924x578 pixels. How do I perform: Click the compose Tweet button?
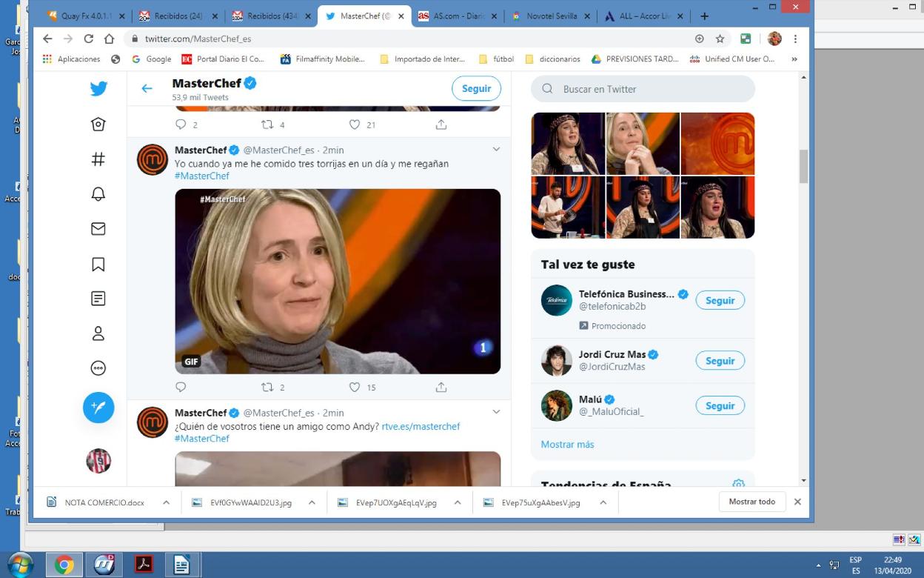click(x=98, y=408)
